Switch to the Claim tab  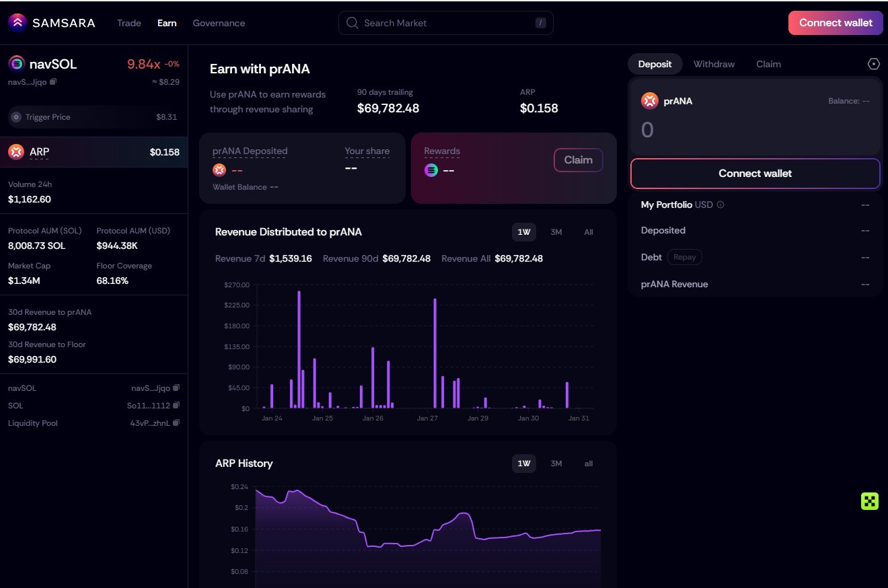(768, 64)
